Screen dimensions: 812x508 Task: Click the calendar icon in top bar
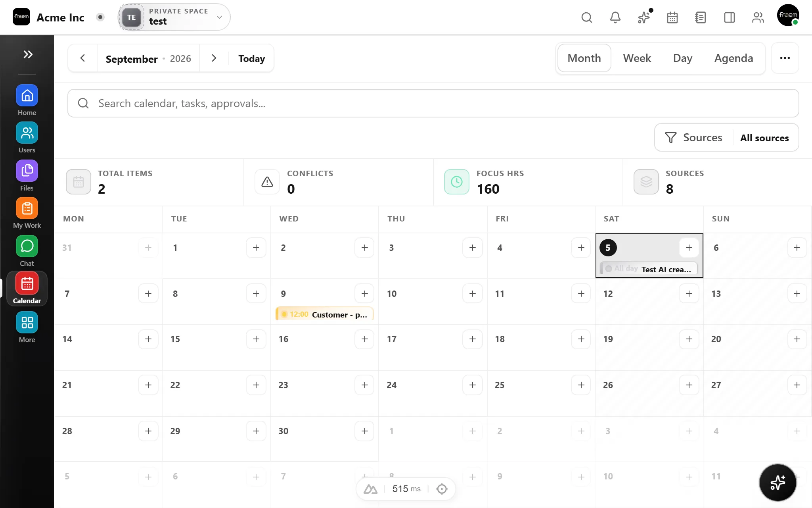tap(672, 17)
